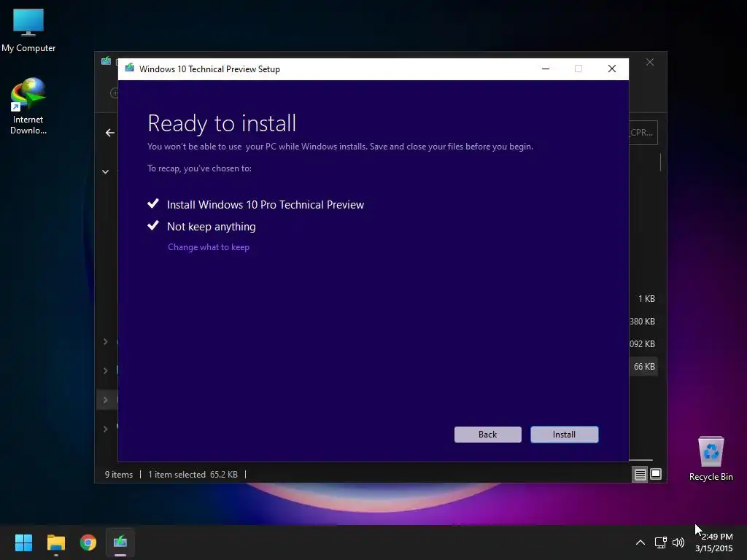The width and height of the screenshot is (747, 560).
Task: Launch Google Chrome from the taskbar
Action: click(x=88, y=542)
